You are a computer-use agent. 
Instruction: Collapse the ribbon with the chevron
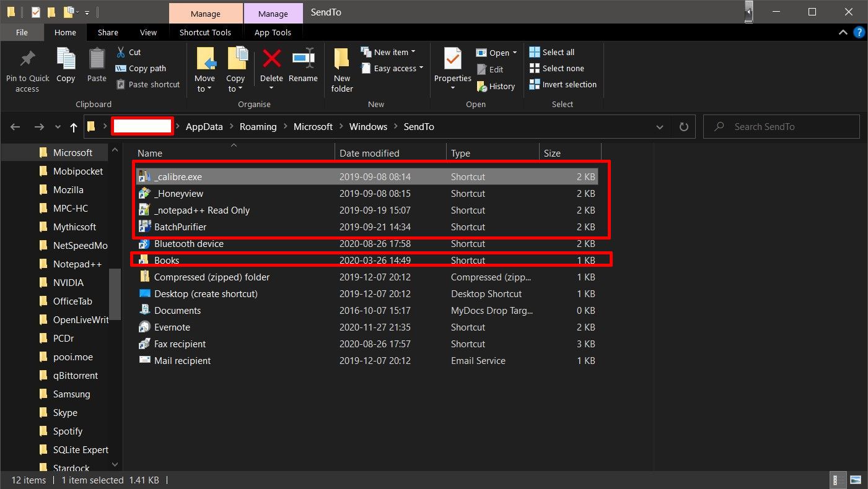843,32
